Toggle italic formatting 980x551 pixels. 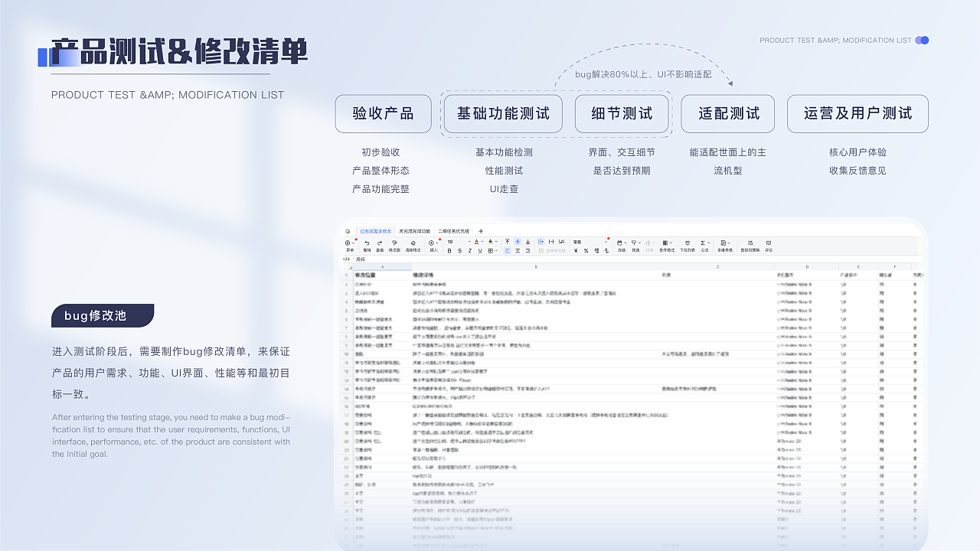click(470, 251)
